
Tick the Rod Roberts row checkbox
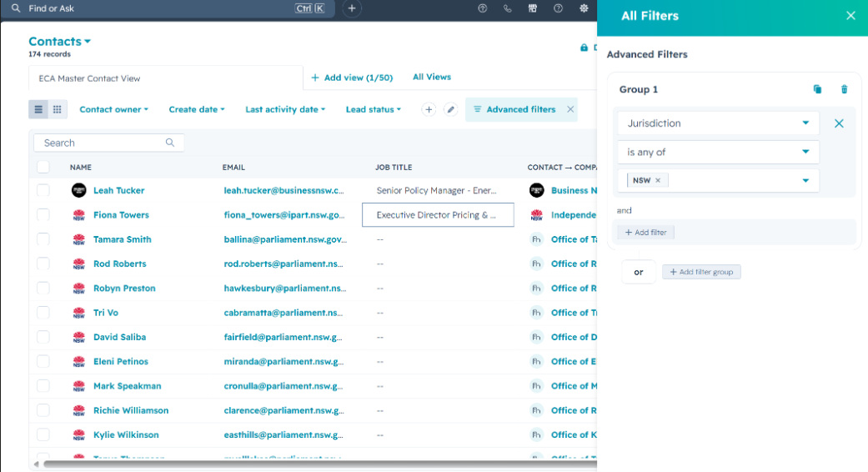[43, 264]
